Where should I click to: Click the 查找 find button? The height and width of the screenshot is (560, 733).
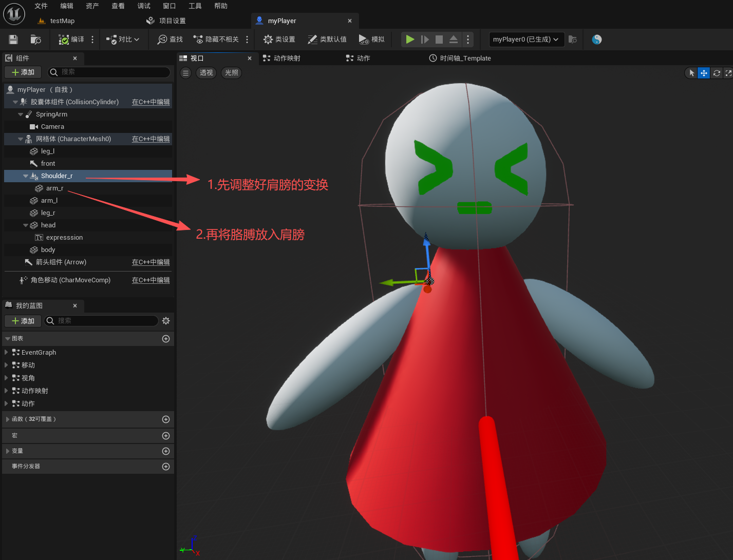[170, 40]
